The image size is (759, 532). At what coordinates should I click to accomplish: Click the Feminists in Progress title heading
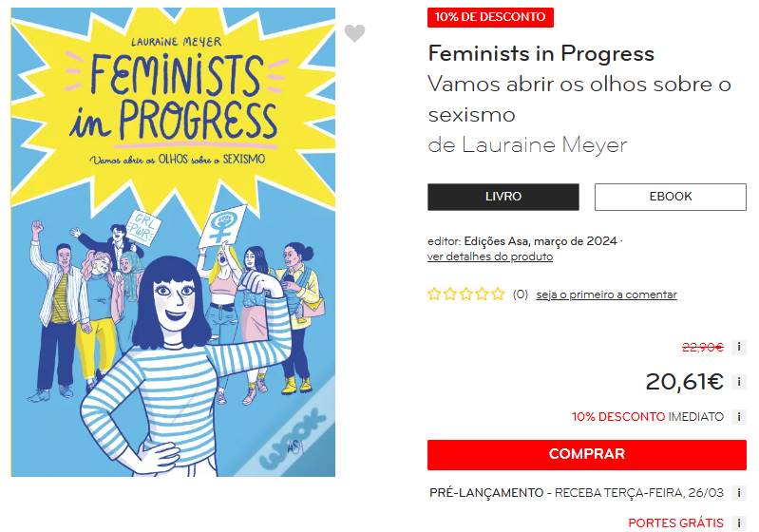(x=541, y=53)
